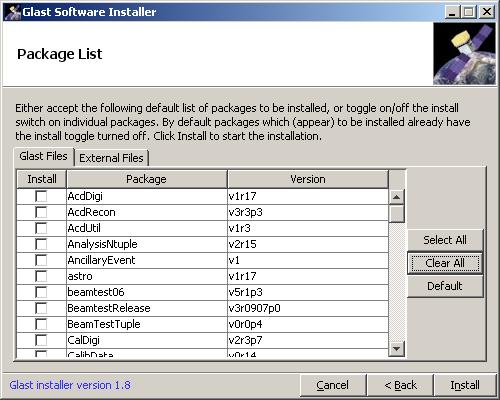Switch to the External Files tab
This screenshot has height=400, width=500.
point(111,158)
